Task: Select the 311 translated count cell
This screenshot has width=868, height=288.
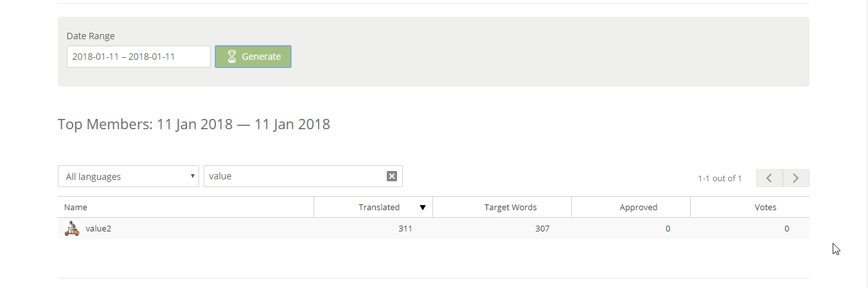Action: tap(405, 228)
